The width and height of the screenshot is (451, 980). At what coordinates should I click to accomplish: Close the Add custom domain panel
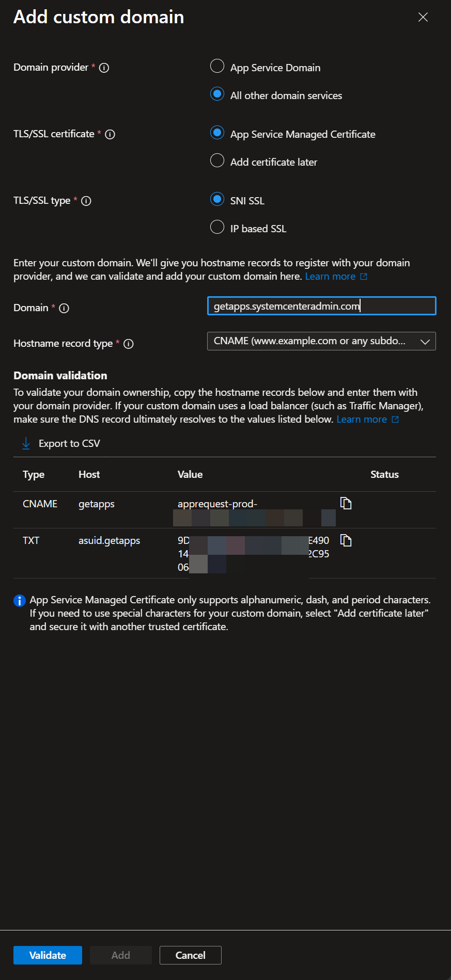click(423, 17)
